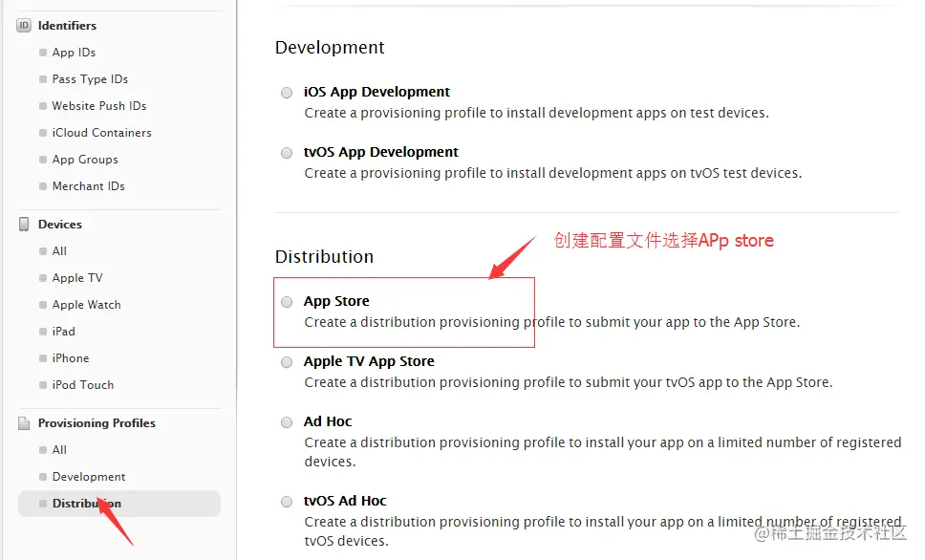Viewport: 925px width, 560px height.
Task: Show iPad devices
Action: (x=64, y=331)
